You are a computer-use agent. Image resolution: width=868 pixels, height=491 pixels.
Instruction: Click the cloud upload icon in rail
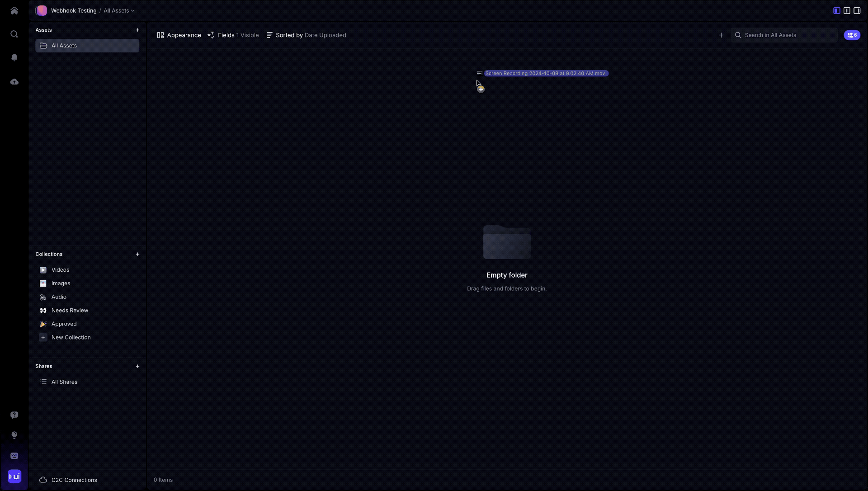coord(14,82)
